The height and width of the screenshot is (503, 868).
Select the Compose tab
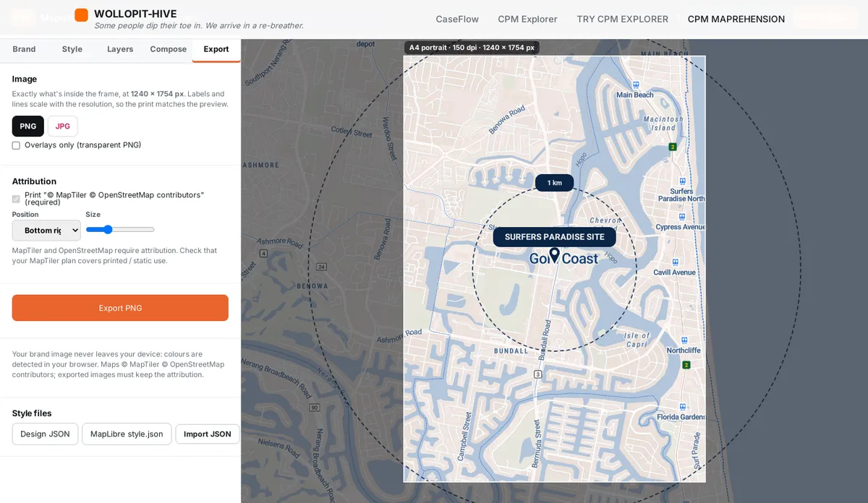(x=169, y=49)
